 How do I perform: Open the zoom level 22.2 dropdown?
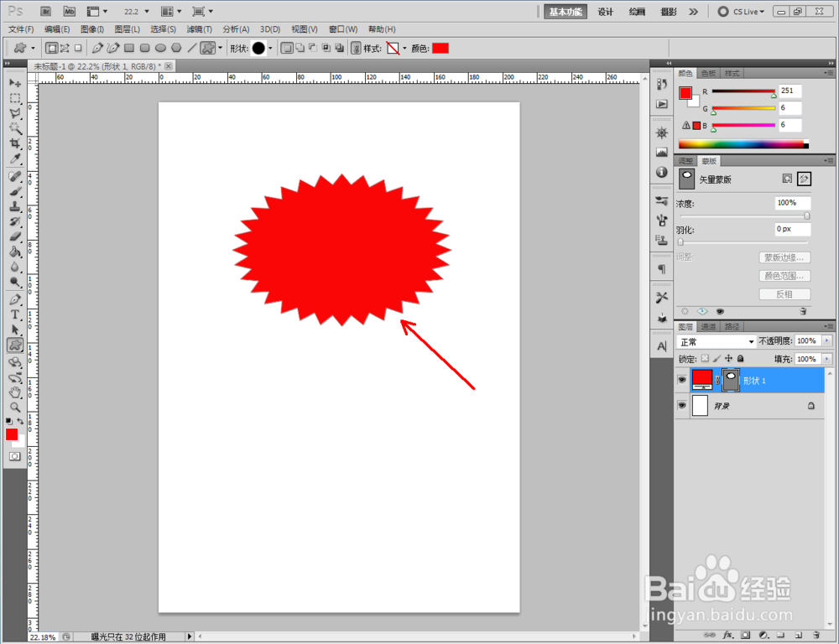(x=147, y=11)
